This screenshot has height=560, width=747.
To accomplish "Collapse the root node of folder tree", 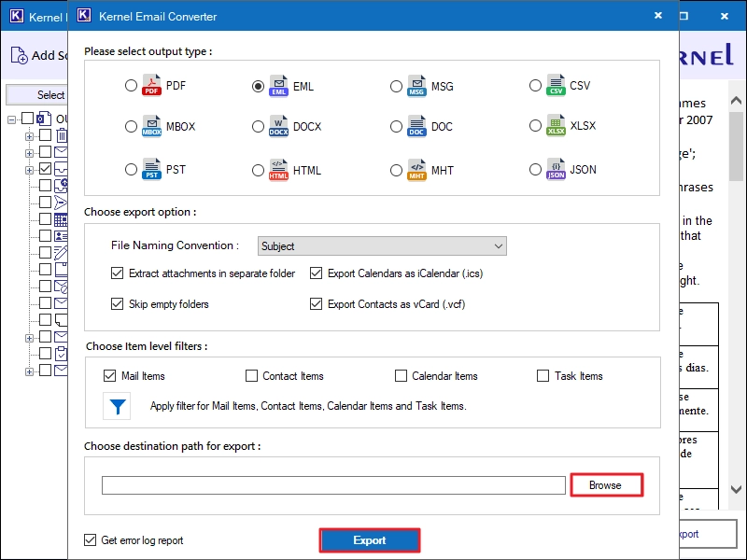I will tap(12, 119).
